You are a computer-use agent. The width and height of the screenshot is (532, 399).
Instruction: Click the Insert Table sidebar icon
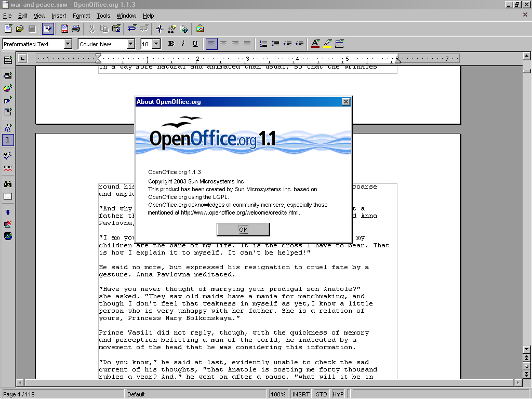(x=8, y=60)
